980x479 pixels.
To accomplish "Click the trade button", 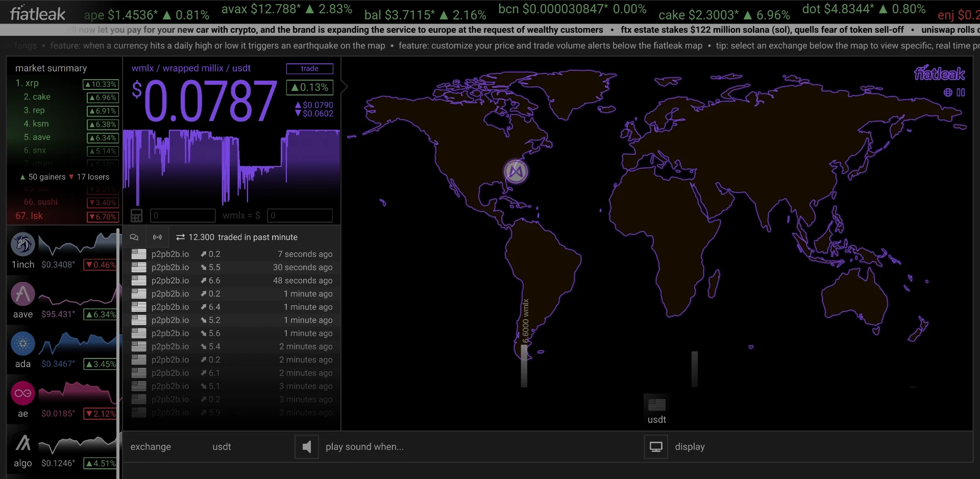I will [310, 68].
